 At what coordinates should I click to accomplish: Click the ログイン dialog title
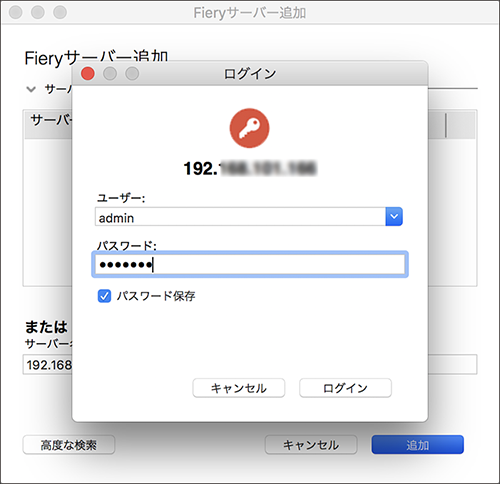250,74
